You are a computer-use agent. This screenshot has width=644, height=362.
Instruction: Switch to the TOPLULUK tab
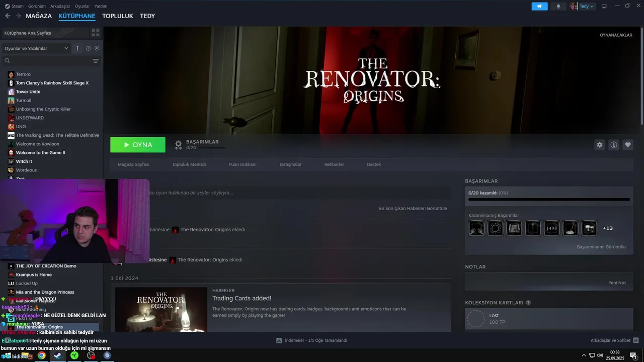coord(118,16)
